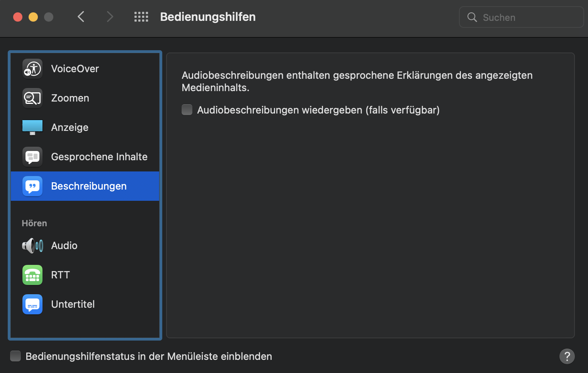Select the Beschreibungen quote bubble icon
Viewport: 588px width, 373px height.
(x=32, y=186)
